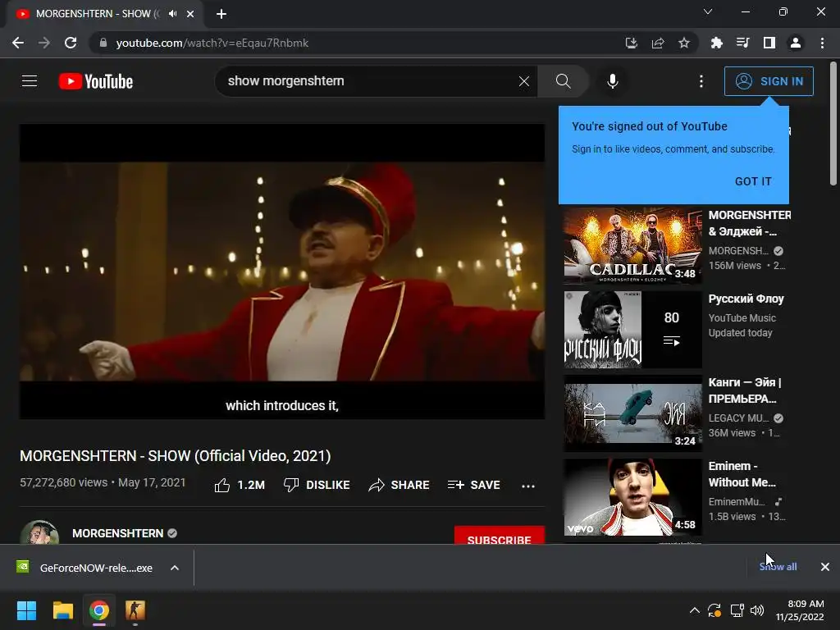
Task: Start voice search with the microphone
Action: click(x=612, y=81)
